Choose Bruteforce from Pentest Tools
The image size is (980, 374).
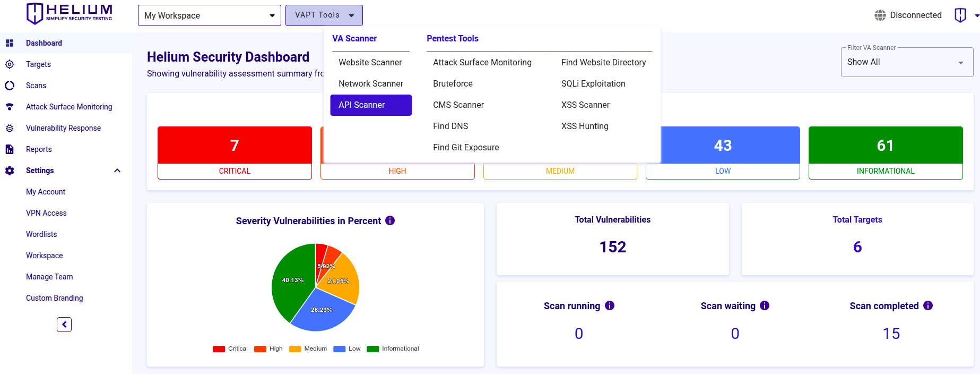click(453, 83)
